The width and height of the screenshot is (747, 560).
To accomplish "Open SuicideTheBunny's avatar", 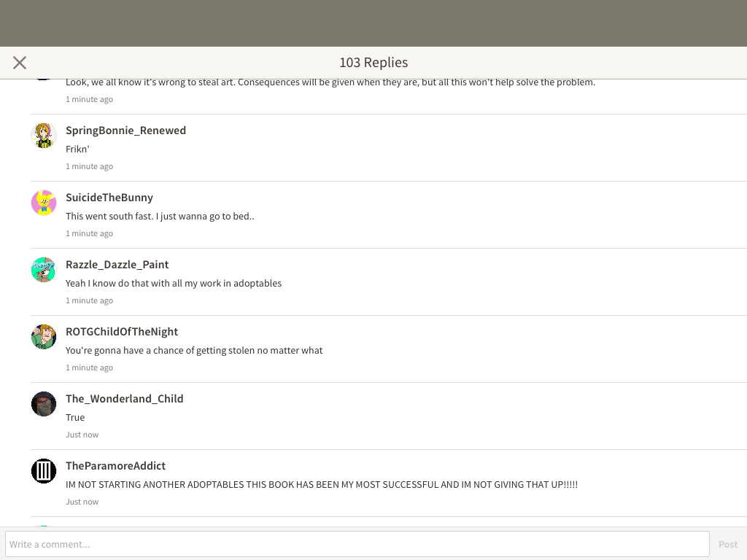I will pyautogui.click(x=44, y=203).
